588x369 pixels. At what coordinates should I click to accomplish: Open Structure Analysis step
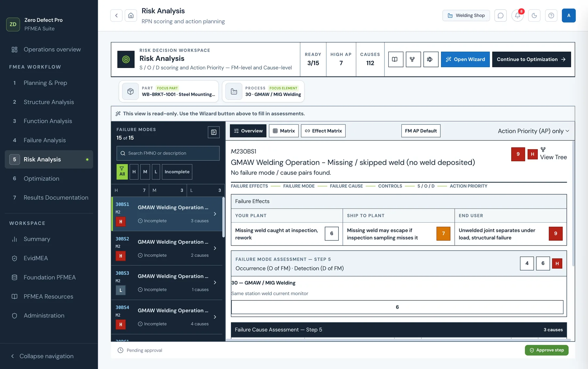click(49, 102)
